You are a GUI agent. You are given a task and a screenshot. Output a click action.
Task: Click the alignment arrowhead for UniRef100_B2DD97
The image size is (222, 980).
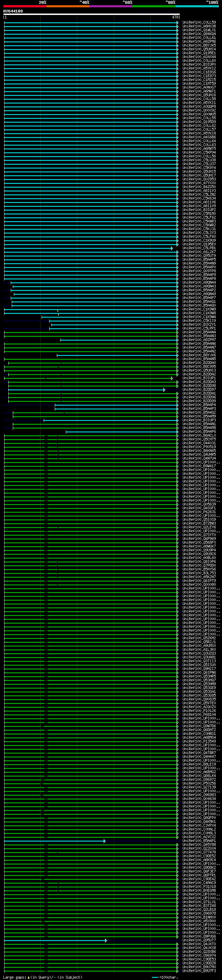(164, 390)
